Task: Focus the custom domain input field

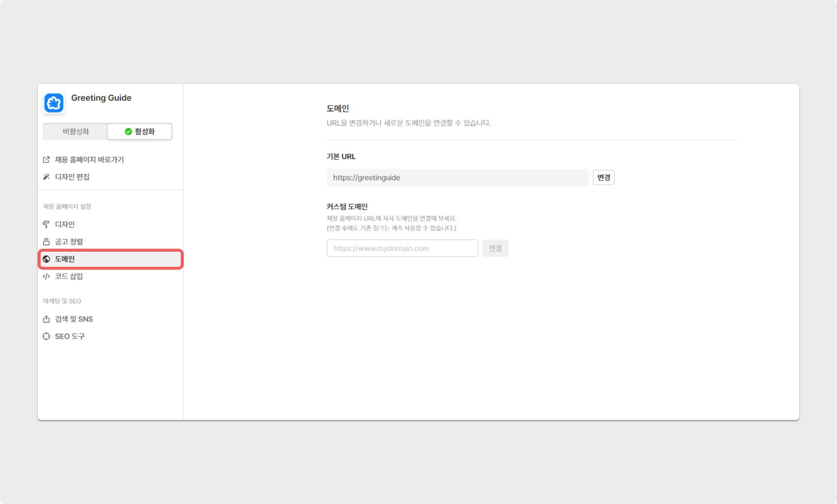Action: point(402,248)
